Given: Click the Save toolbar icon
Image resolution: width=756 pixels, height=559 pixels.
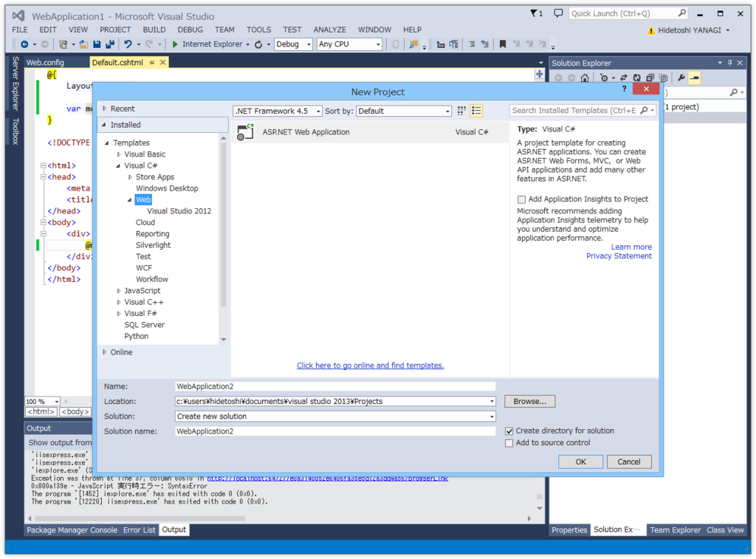Looking at the screenshot, I should click(x=97, y=44).
